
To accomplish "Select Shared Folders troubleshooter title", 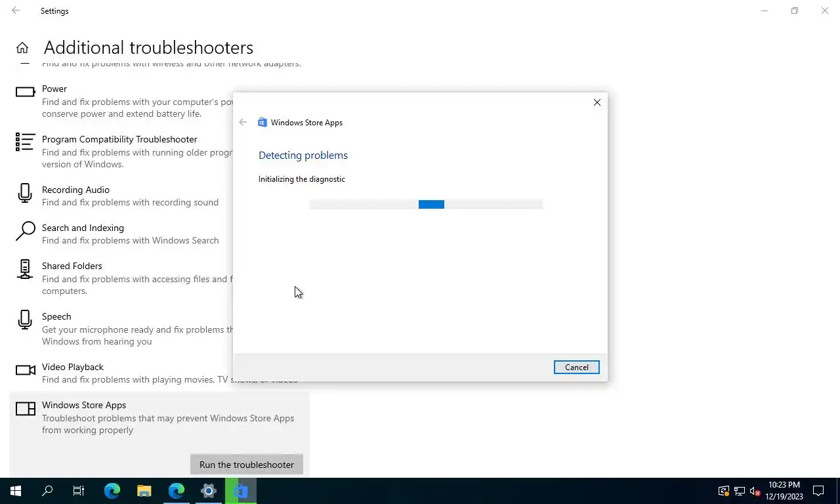I will pos(72,266).
